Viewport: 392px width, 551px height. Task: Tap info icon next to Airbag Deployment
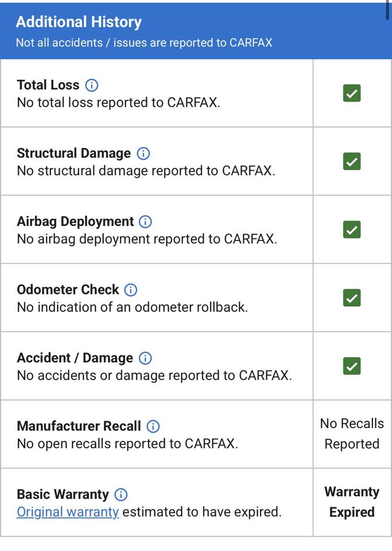(x=145, y=222)
